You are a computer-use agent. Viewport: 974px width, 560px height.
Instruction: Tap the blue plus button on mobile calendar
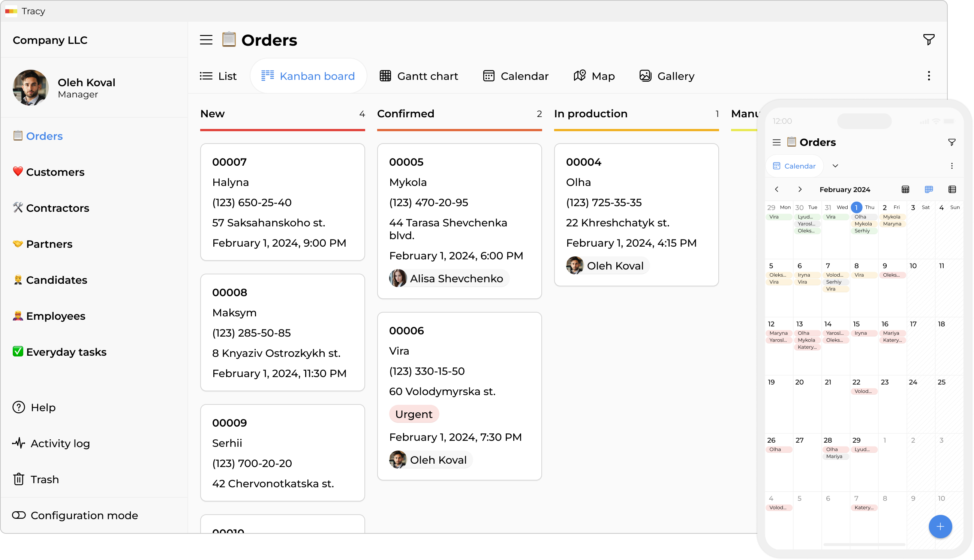pyautogui.click(x=940, y=526)
